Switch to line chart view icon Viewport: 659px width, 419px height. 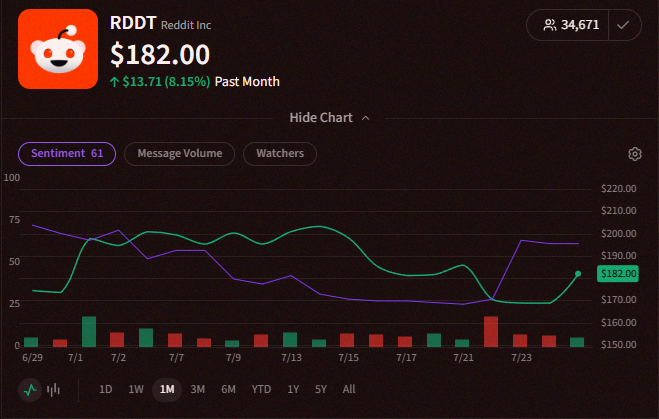coord(30,390)
